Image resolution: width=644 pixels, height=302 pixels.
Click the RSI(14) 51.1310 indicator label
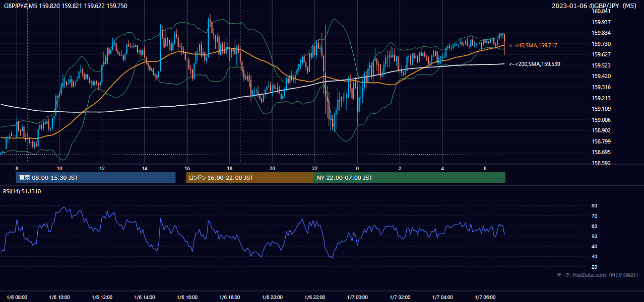23,191
